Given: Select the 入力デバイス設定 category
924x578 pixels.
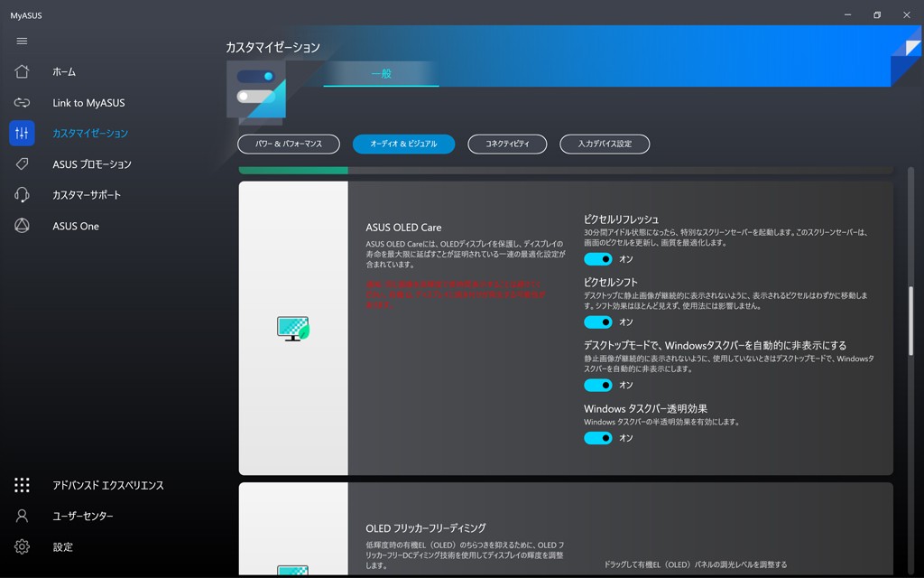Looking at the screenshot, I should click(x=605, y=144).
